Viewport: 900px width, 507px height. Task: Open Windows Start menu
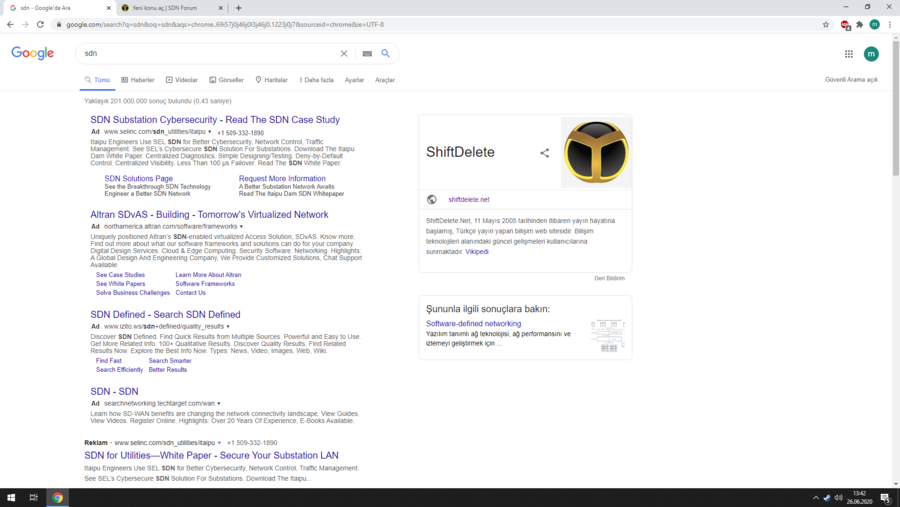11,498
